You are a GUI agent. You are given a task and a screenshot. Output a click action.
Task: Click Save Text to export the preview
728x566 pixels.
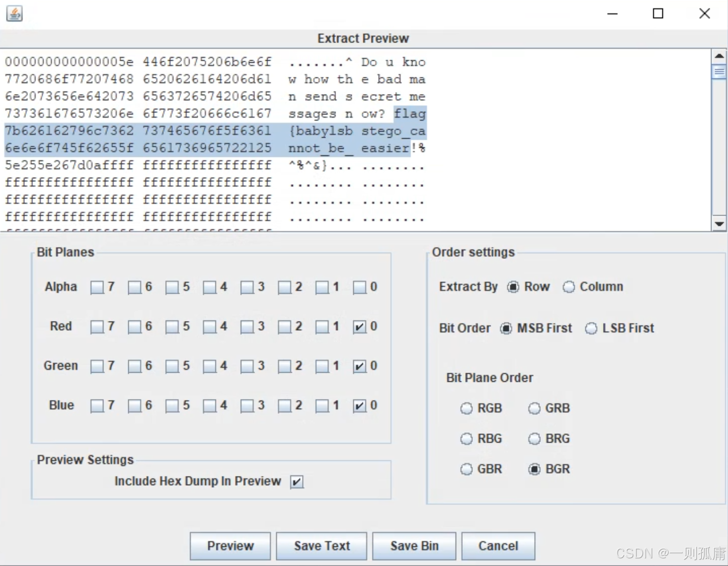pos(321,546)
